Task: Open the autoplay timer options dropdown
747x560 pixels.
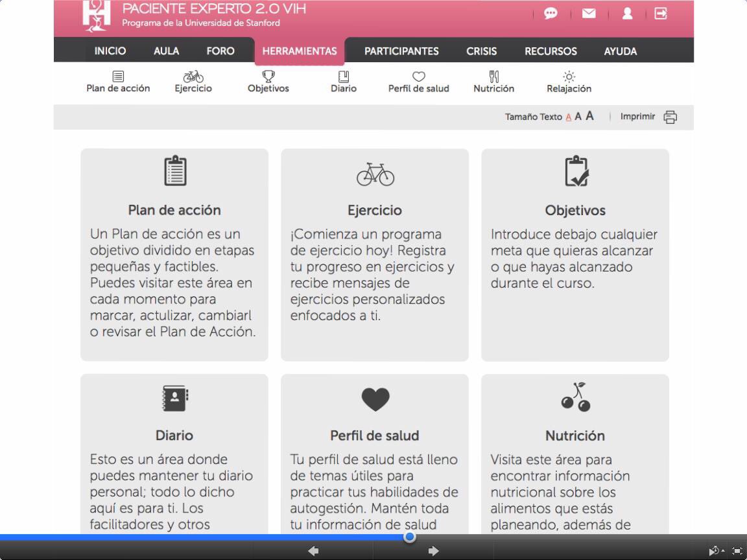Action: 717,551
